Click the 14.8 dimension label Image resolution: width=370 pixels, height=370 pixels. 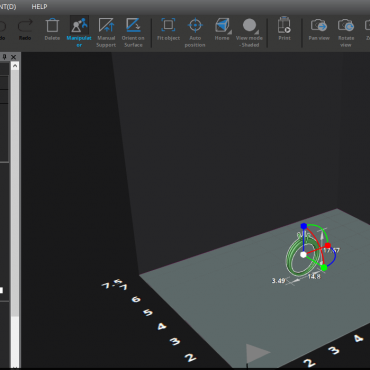point(314,276)
